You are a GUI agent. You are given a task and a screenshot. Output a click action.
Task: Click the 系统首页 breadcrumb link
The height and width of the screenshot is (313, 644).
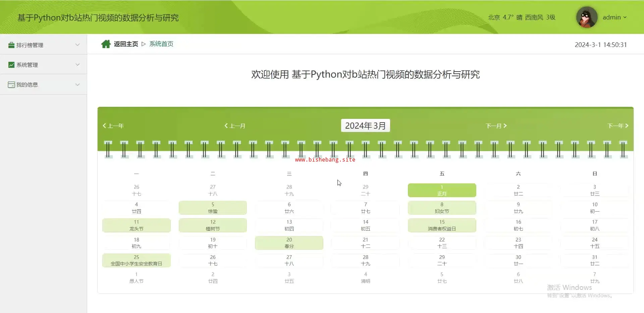[161, 44]
